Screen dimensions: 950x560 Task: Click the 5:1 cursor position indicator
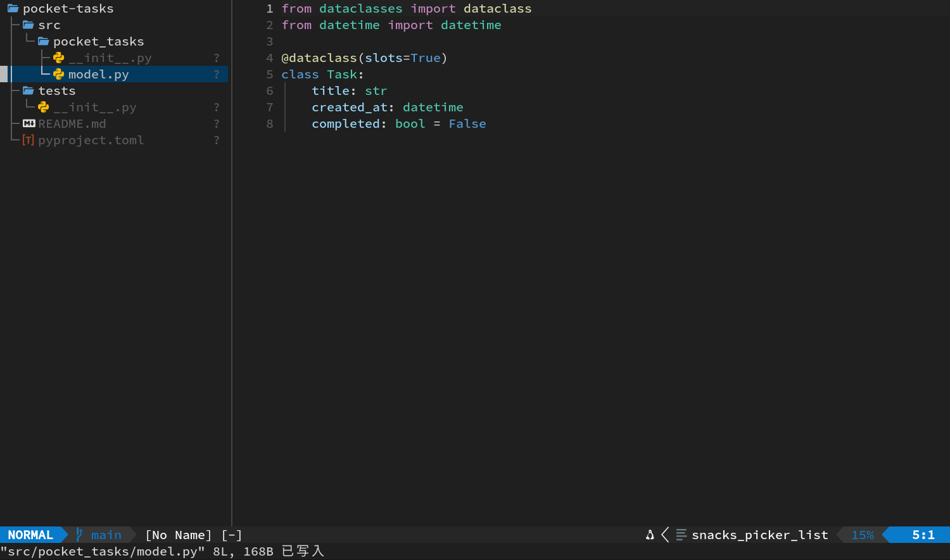923,535
